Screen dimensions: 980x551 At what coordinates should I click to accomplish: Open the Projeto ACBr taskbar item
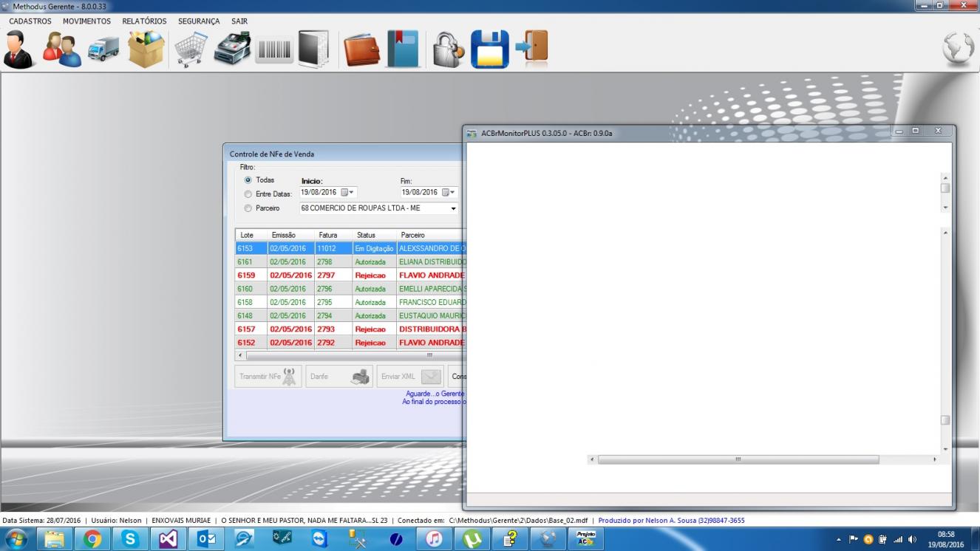tap(586, 539)
